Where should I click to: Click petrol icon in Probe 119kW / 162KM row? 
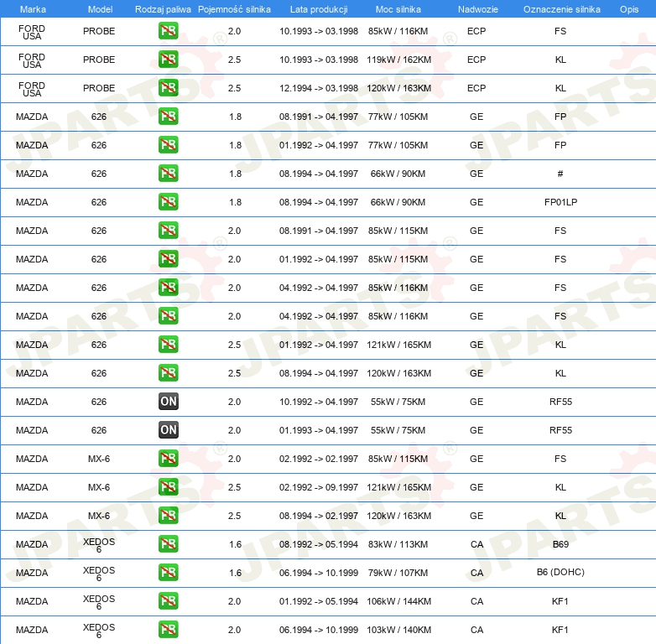(168, 60)
